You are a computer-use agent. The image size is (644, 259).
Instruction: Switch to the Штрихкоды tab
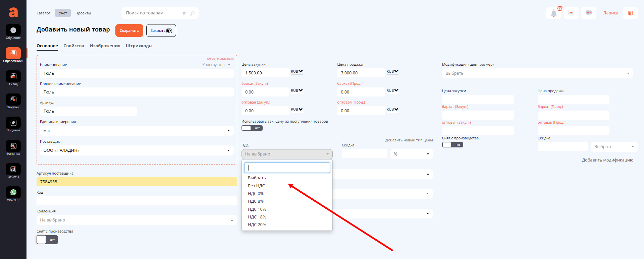tap(139, 46)
